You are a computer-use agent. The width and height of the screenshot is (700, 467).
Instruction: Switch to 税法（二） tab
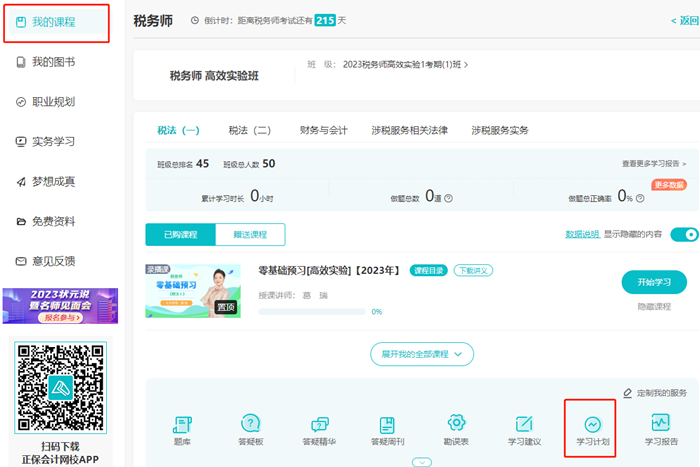coord(250,130)
